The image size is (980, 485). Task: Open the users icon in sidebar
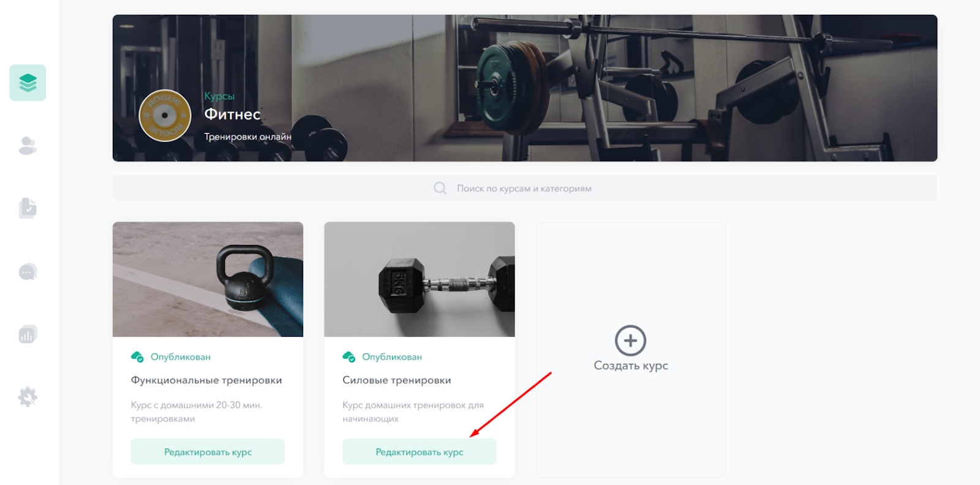click(x=28, y=146)
